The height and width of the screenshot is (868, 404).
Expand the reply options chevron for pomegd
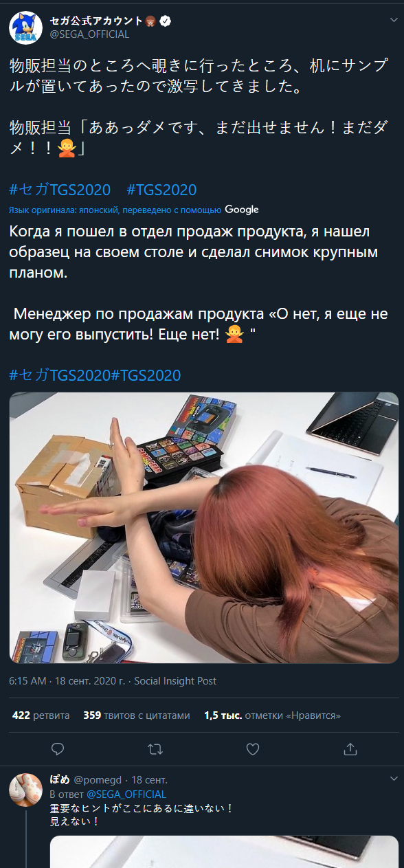tap(393, 779)
